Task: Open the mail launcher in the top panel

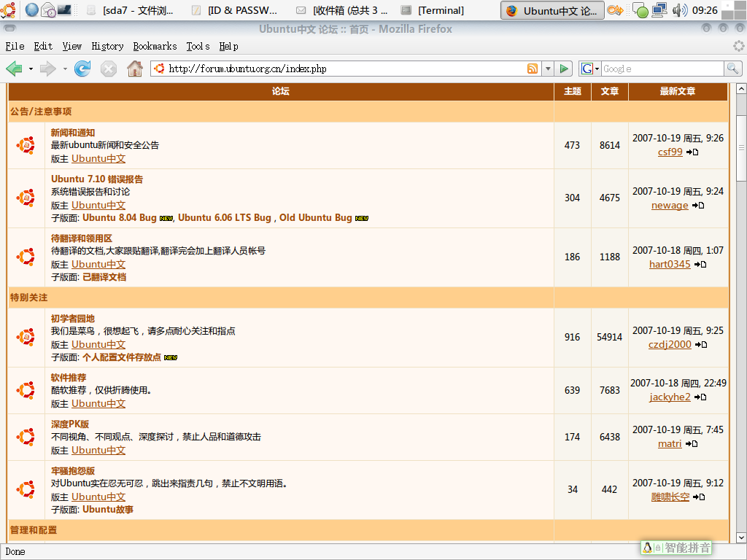Action: (48, 9)
